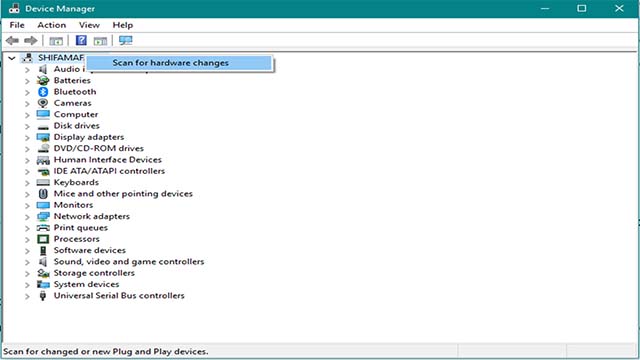Open the Action menu
Image resolution: width=640 pixels, height=360 pixels.
[51, 25]
